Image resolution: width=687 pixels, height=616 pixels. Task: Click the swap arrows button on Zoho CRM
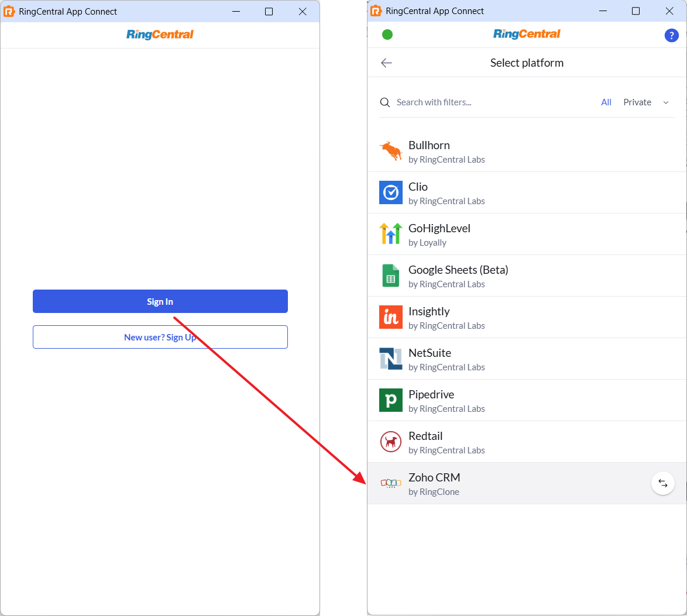(x=662, y=483)
